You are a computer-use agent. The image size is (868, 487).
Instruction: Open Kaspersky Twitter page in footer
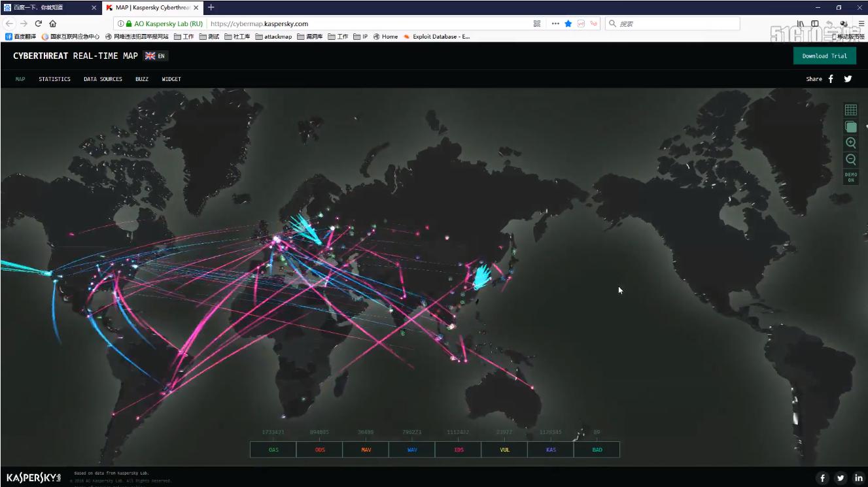coord(841,478)
